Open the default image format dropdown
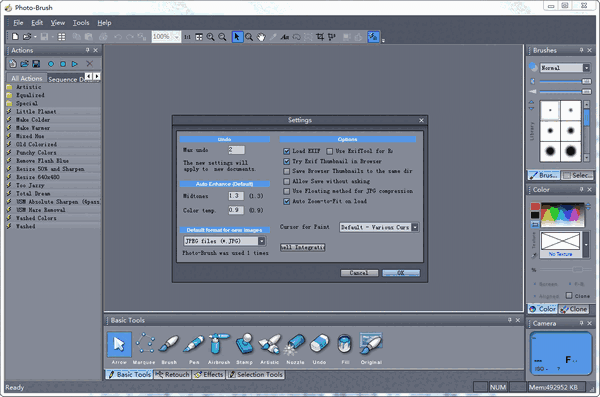 click(261, 241)
